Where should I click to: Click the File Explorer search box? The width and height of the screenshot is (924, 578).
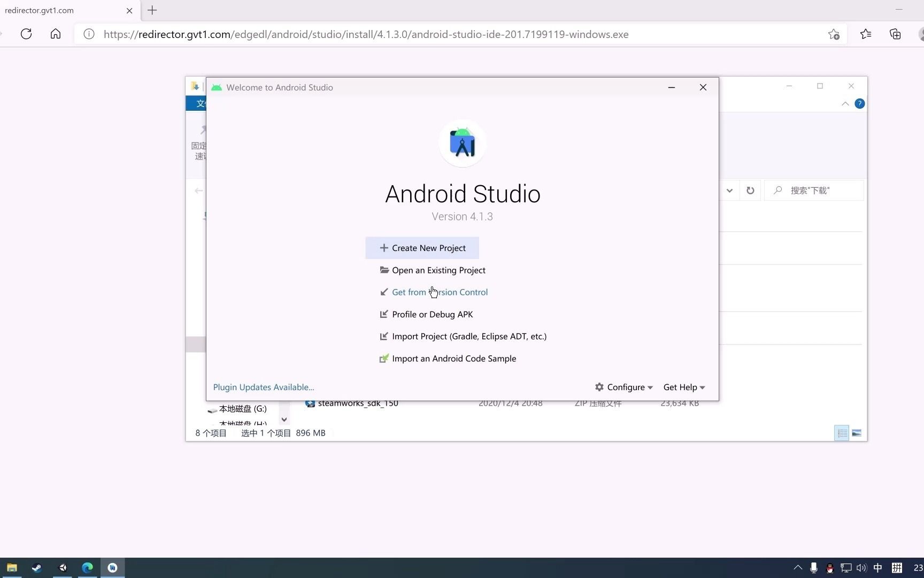click(814, 191)
